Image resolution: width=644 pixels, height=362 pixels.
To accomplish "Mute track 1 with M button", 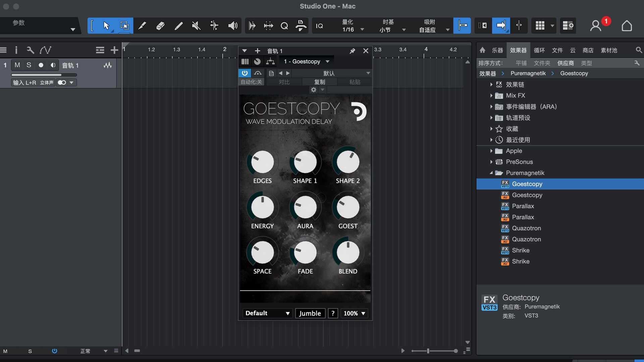I will click(17, 65).
